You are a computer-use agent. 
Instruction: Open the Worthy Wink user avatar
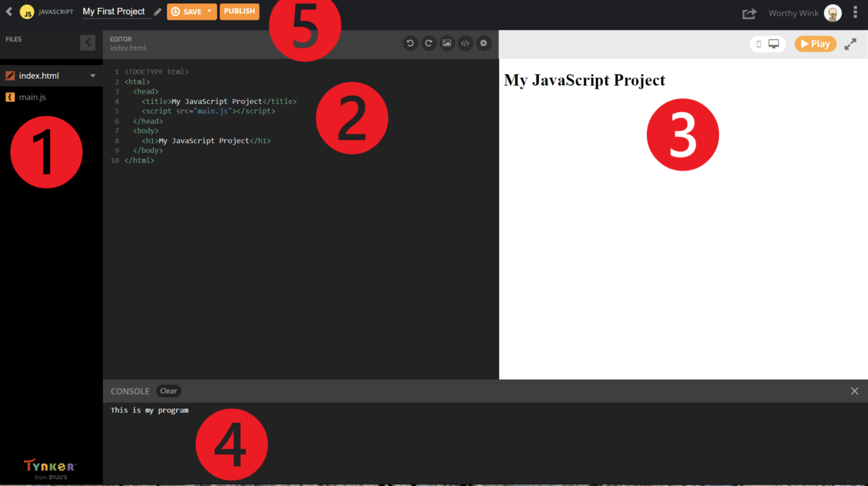pyautogui.click(x=833, y=13)
